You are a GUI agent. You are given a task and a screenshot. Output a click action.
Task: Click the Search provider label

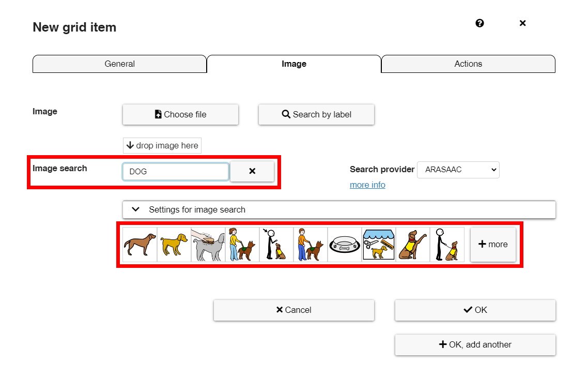pyautogui.click(x=382, y=169)
